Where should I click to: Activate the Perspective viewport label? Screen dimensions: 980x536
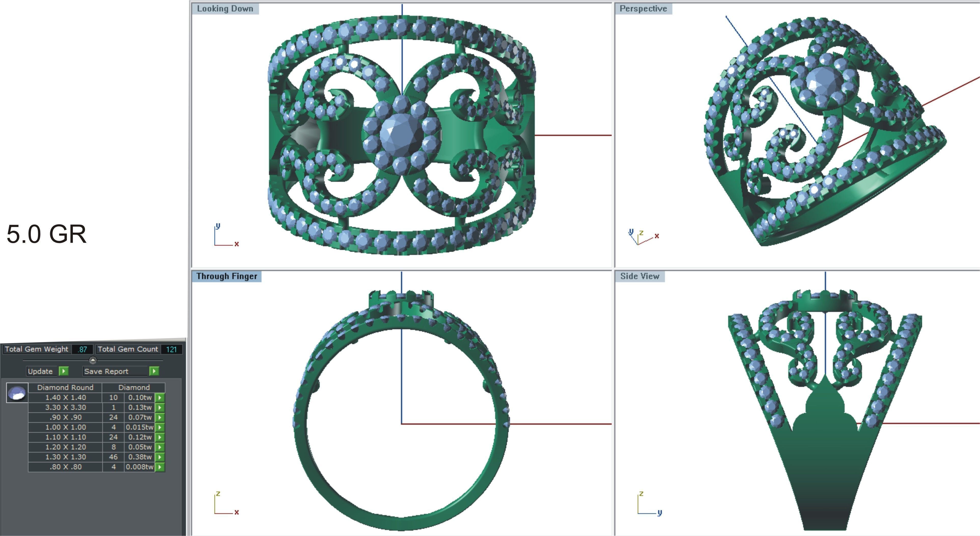643,9
